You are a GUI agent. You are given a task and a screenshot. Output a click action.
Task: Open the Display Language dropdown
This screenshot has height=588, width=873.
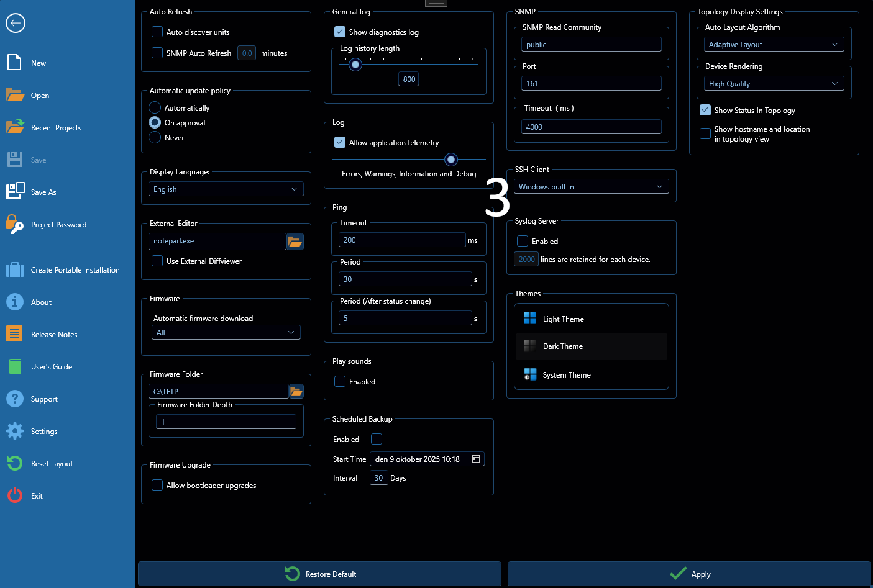pyautogui.click(x=226, y=189)
